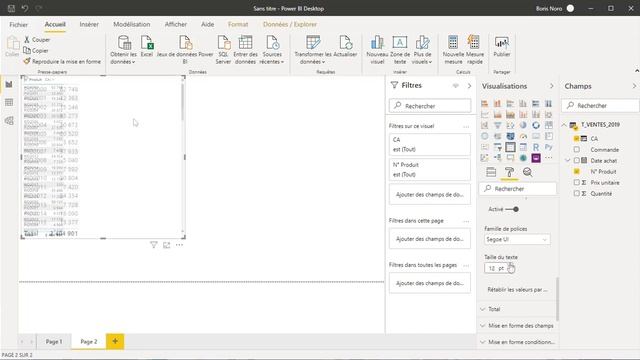Image resolution: width=640 pixels, height=360 pixels.
Task: Collapse the T_VENTES_2019 table tree
Action: [x=564, y=125]
